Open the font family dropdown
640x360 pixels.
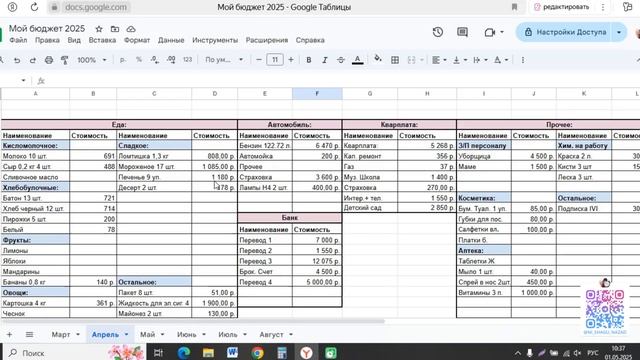click(224, 60)
